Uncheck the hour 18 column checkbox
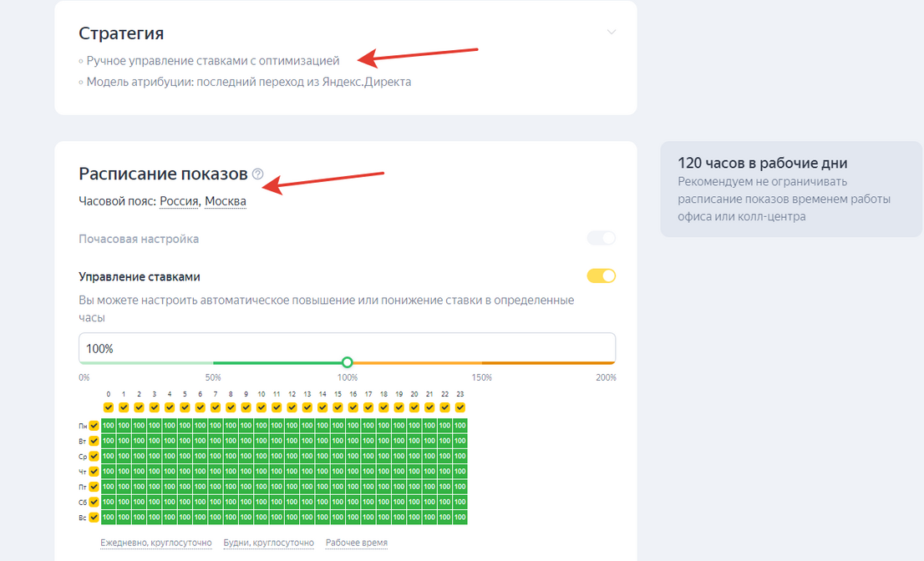This screenshot has width=924, height=561. coord(383,407)
